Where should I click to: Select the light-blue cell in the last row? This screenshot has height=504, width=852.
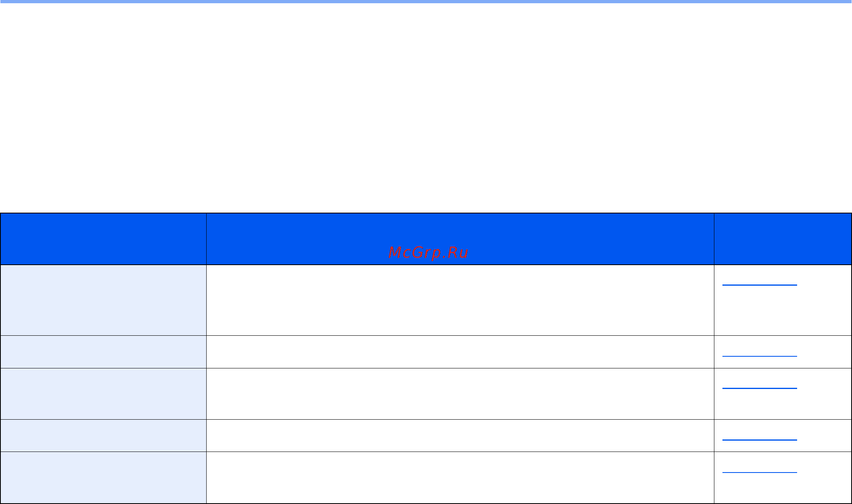(103, 477)
